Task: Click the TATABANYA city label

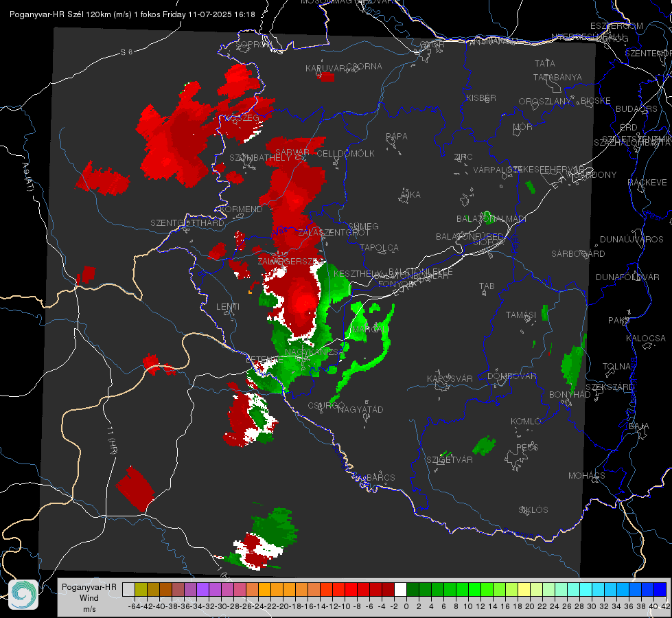Action: click(x=557, y=77)
